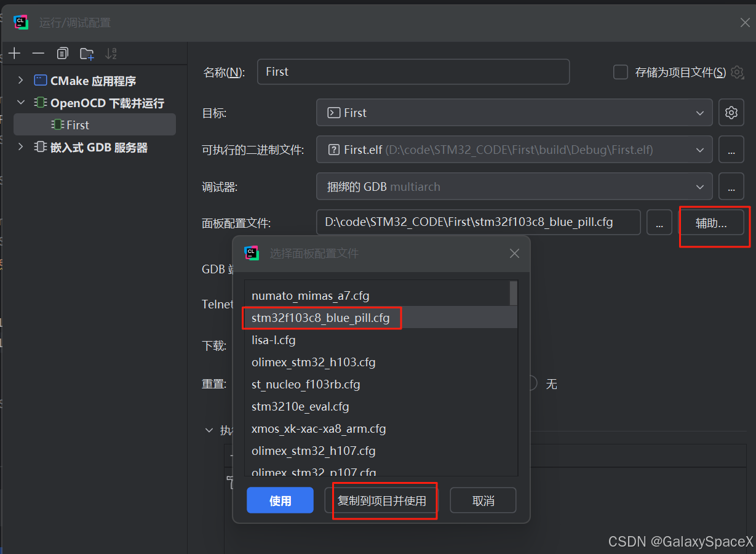Click CLion logo in 选择面板配置文件 dialog

252,253
